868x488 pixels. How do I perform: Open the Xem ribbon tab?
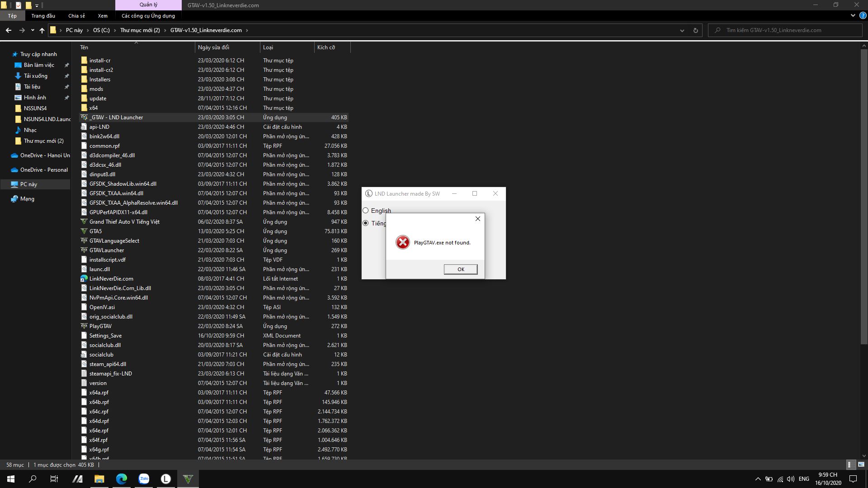[x=103, y=16]
